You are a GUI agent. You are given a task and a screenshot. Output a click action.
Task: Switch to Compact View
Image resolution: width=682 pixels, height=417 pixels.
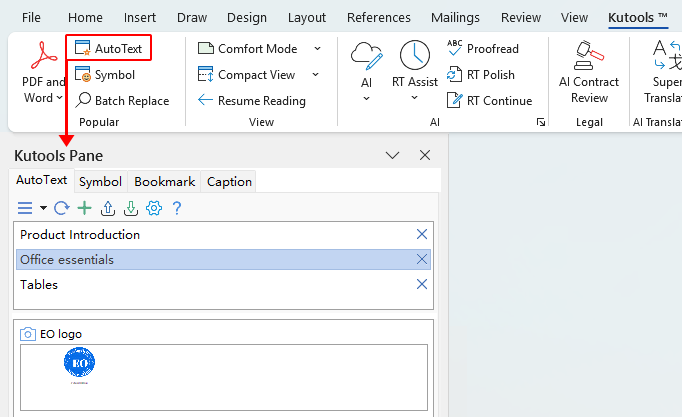coord(247,75)
